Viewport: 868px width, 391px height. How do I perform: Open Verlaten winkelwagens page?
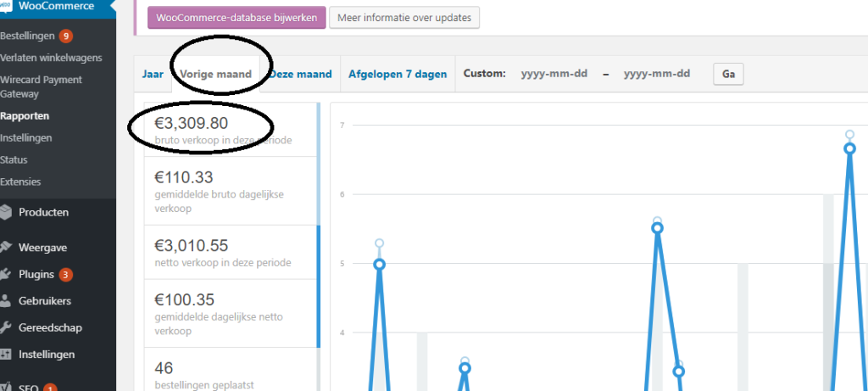click(51, 58)
